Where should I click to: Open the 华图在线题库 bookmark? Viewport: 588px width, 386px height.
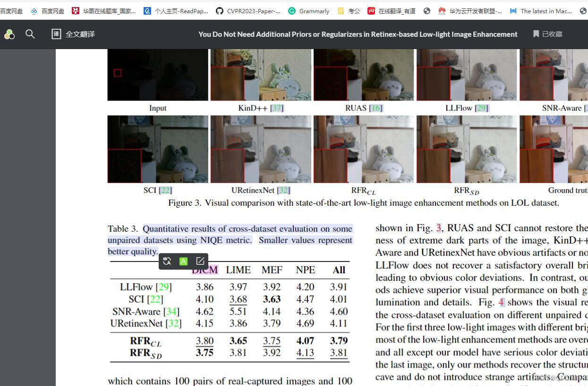[x=104, y=11]
